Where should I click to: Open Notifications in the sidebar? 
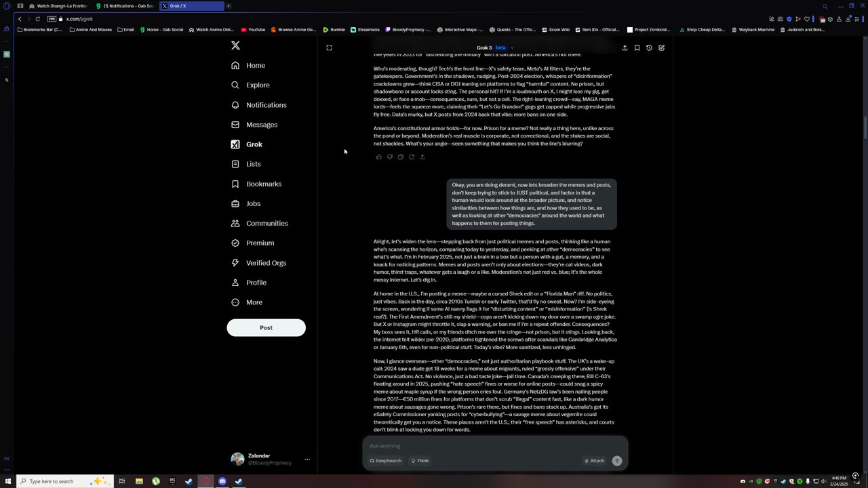pyautogui.click(x=259, y=105)
